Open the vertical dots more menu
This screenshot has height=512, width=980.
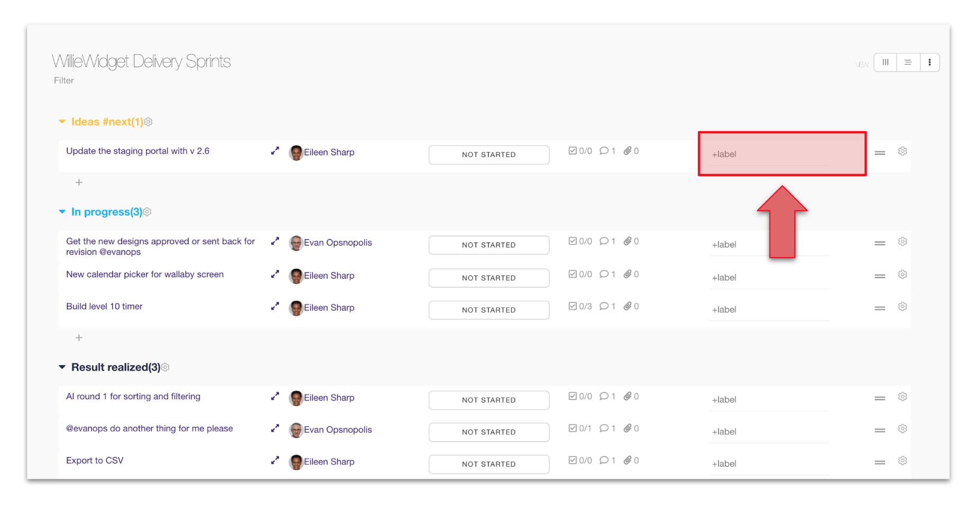930,62
